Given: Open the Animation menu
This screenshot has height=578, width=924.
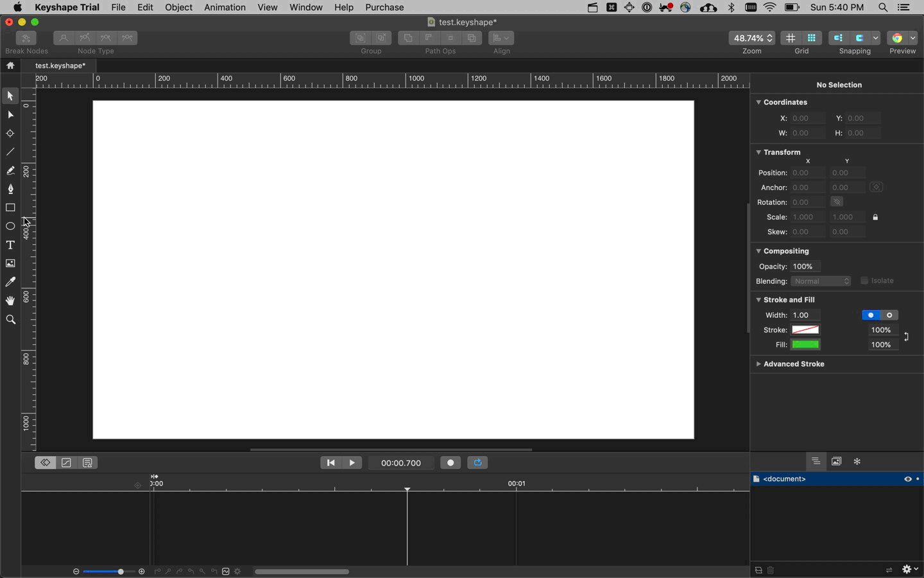Looking at the screenshot, I should (x=225, y=7).
